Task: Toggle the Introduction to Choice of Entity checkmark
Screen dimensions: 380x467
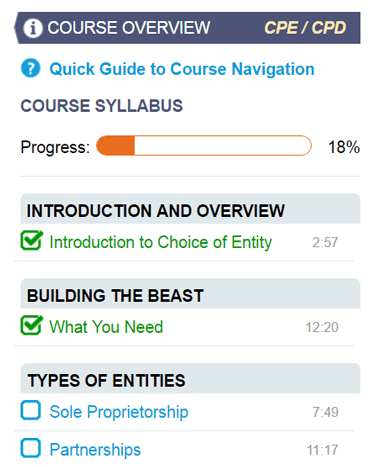Action: point(31,240)
